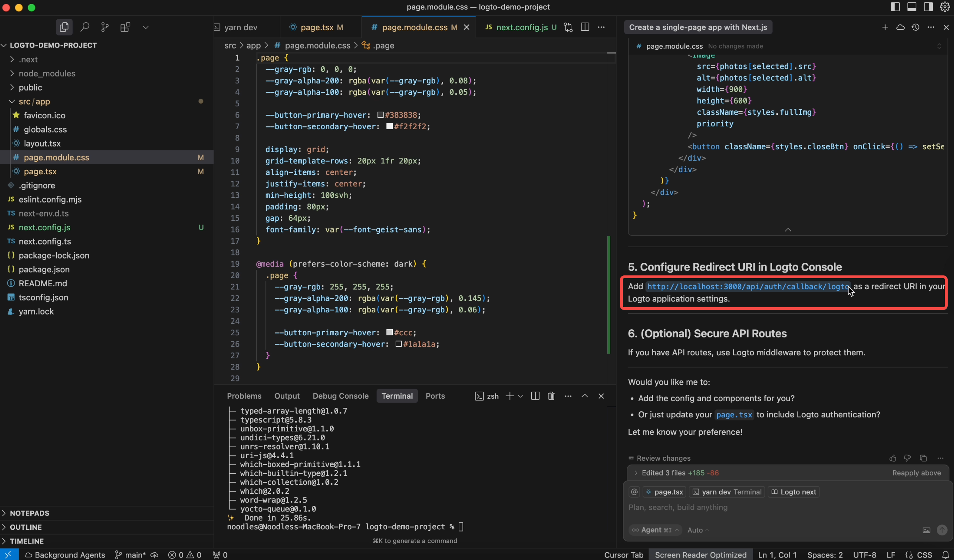Show chat history clock icon

pyautogui.click(x=915, y=27)
